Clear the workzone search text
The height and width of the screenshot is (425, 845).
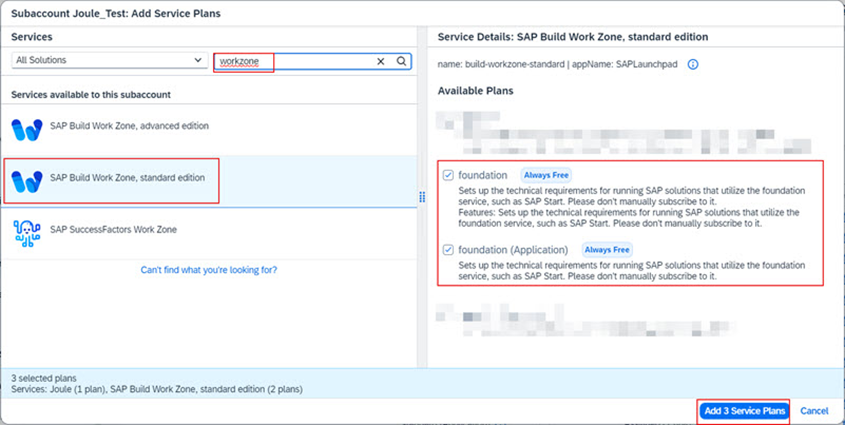tap(381, 61)
